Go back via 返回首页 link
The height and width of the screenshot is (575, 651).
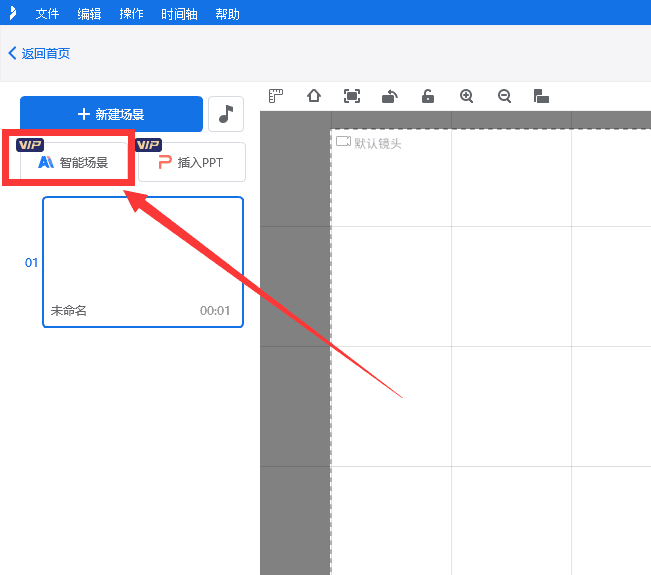click(40, 53)
